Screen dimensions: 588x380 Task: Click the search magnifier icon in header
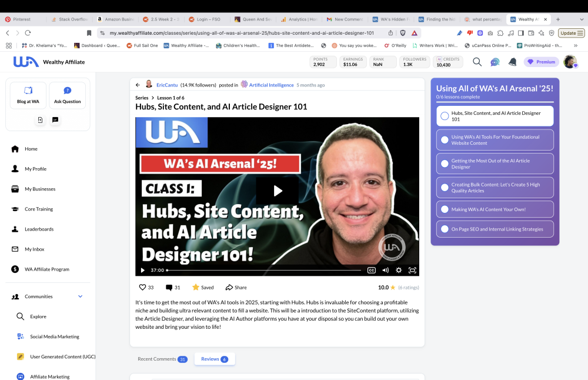point(477,62)
